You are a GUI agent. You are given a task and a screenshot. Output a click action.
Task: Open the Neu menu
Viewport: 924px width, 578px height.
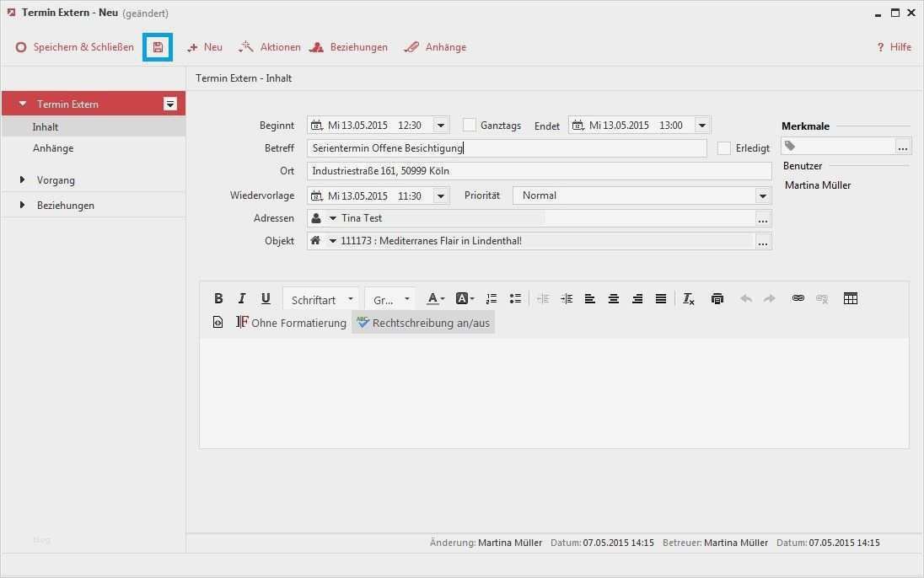pos(205,47)
